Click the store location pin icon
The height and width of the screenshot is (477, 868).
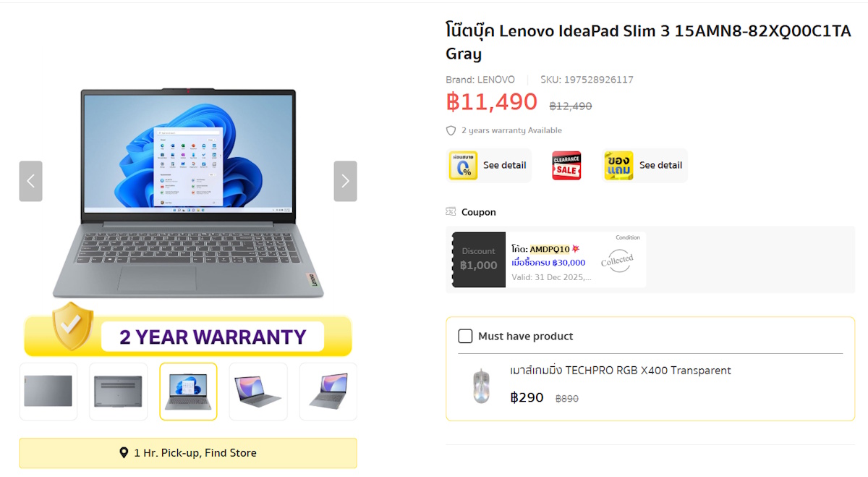click(124, 453)
